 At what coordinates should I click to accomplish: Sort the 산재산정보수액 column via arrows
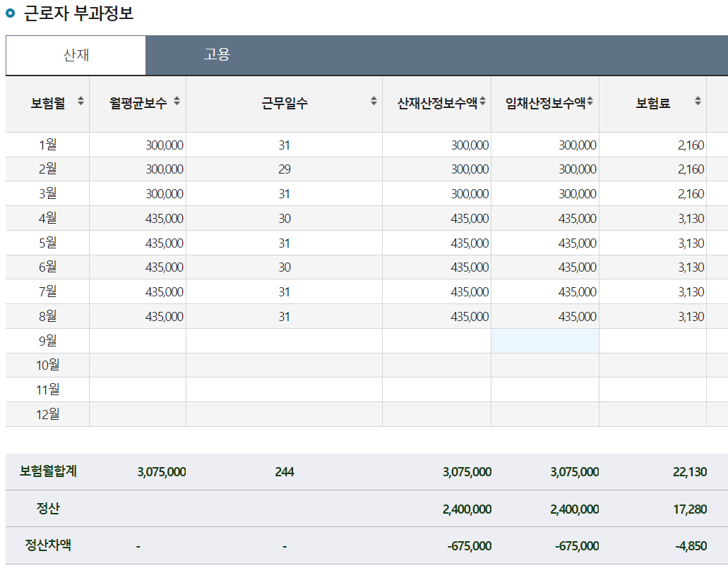click(x=483, y=102)
